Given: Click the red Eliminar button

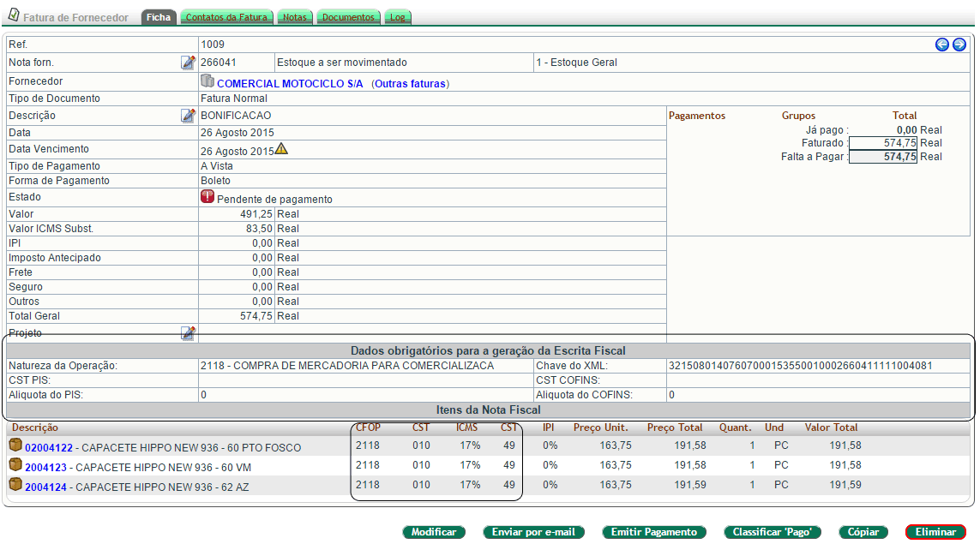Looking at the screenshot, I should tap(935, 532).
